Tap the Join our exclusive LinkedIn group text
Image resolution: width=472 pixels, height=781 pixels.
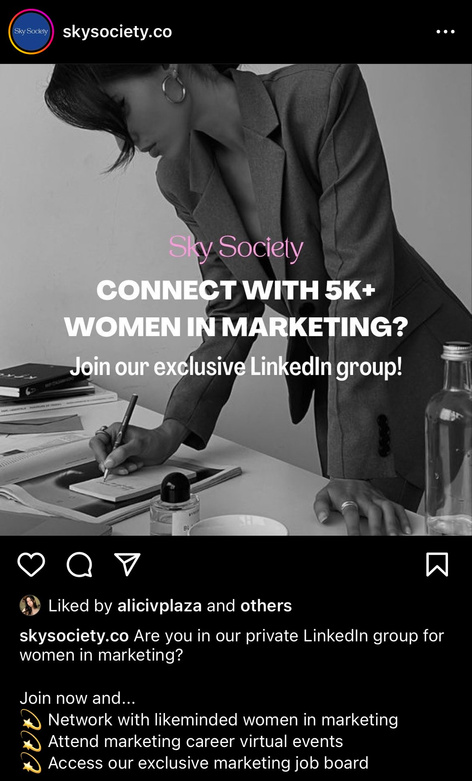pos(236,367)
